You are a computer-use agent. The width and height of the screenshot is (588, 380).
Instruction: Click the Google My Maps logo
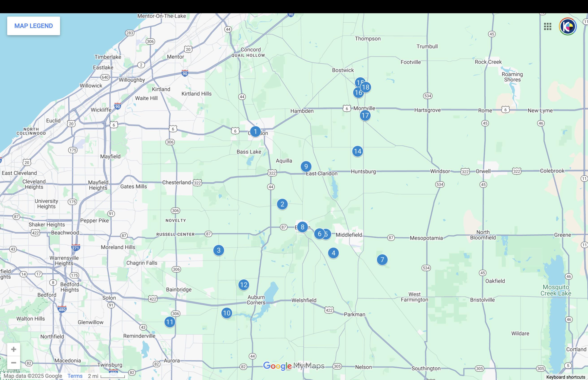(x=294, y=366)
